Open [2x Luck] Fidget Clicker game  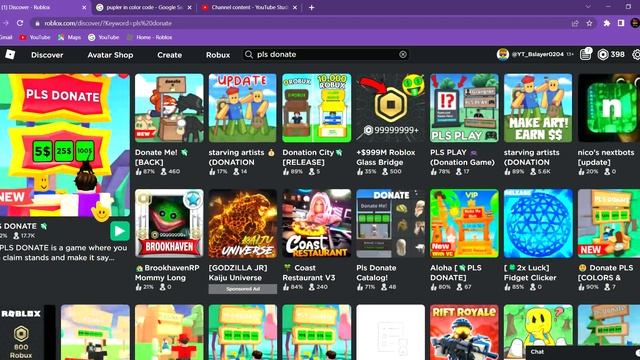538,223
